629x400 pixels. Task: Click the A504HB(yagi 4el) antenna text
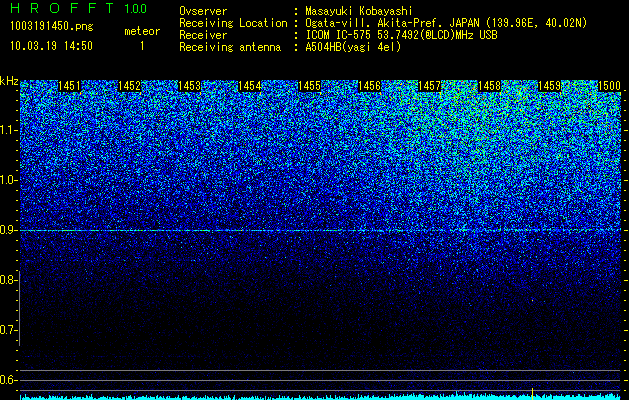(x=353, y=47)
